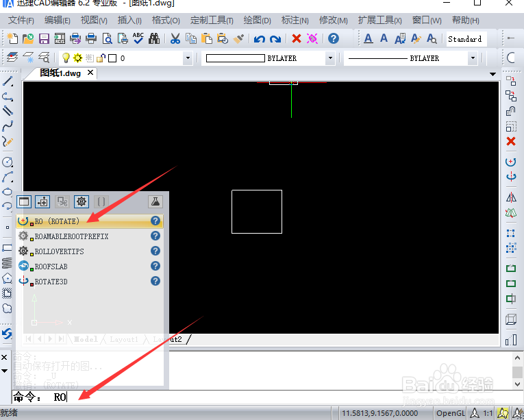Toggle layer on/off lightbulb icon

(66, 58)
